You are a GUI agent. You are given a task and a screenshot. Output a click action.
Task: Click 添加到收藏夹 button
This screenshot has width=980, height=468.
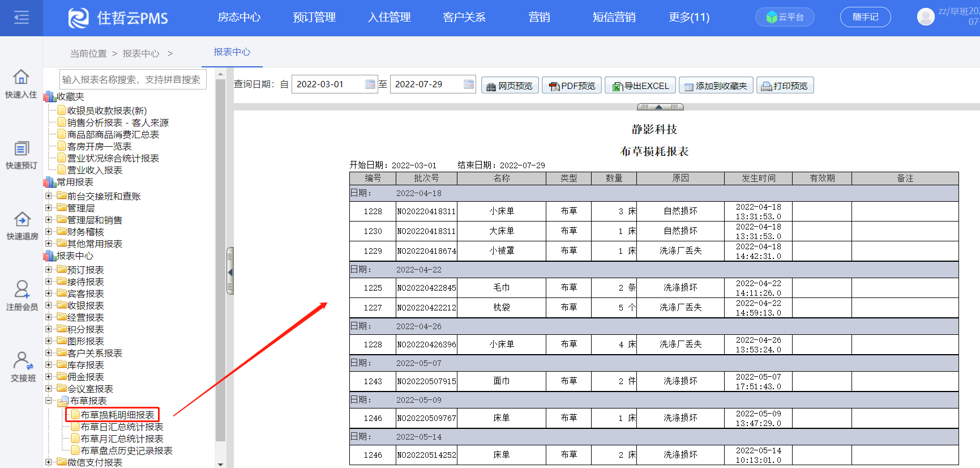pos(716,86)
